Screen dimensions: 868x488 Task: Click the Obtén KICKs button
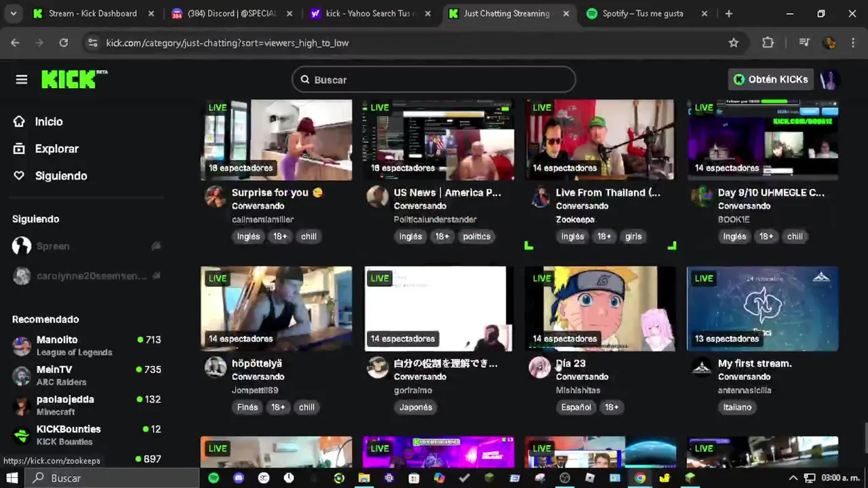[770, 79]
